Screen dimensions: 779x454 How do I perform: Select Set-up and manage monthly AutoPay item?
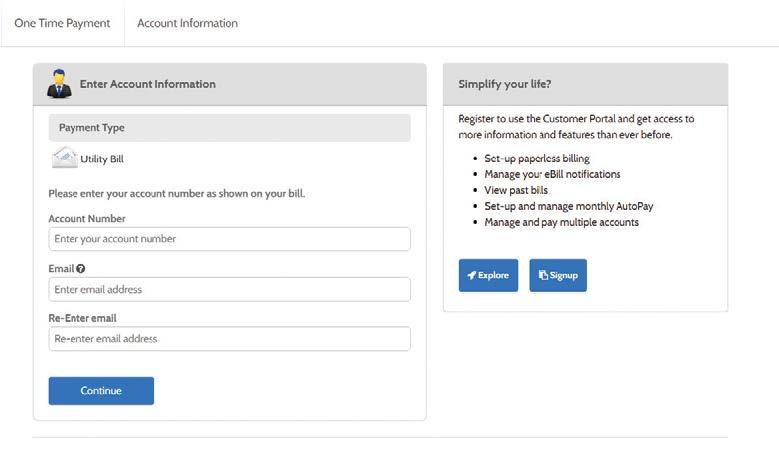click(x=568, y=206)
